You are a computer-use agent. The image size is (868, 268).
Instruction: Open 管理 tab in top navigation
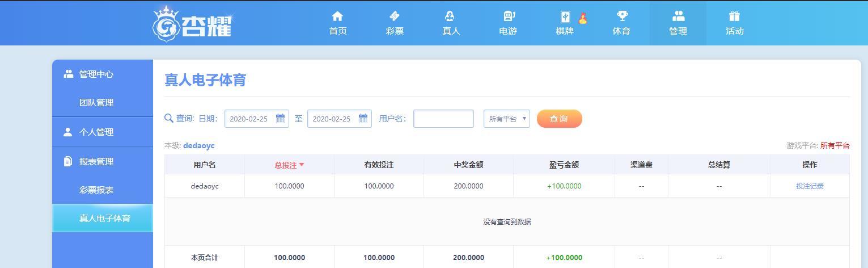tap(678, 23)
